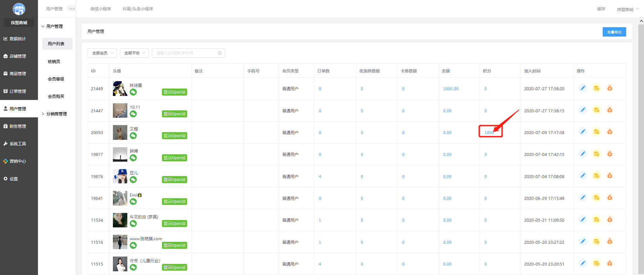Collapse sidebar with double-arrow icon
The width and height of the screenshot is (644, 275).
point(72,9)
